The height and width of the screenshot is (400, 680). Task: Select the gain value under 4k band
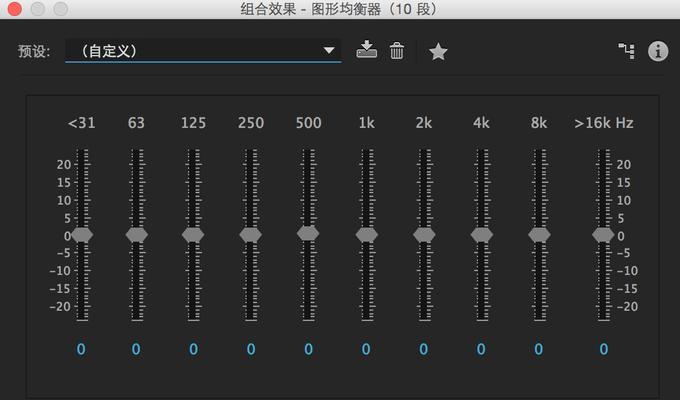[481, 349]
